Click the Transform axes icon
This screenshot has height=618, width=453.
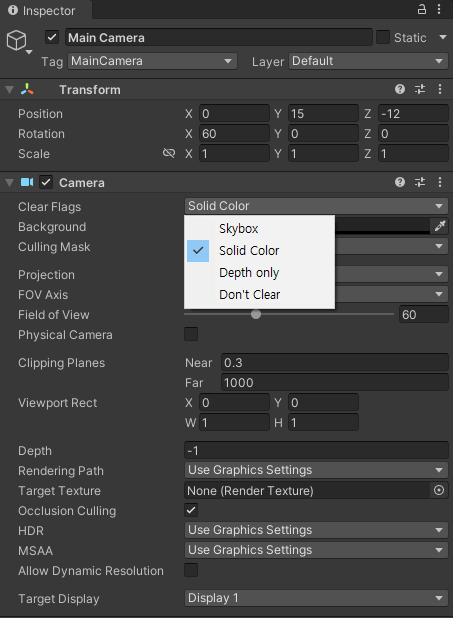[27, 89]
